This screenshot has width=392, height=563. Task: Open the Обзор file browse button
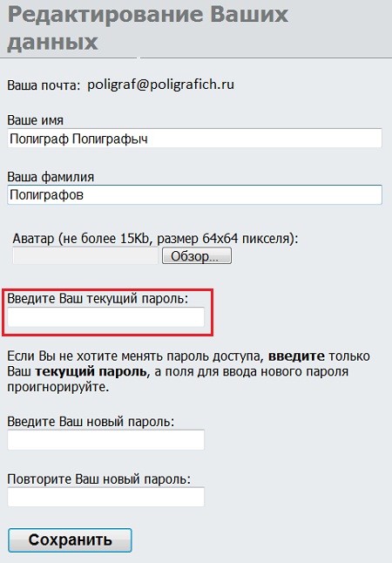click(197, 255)
